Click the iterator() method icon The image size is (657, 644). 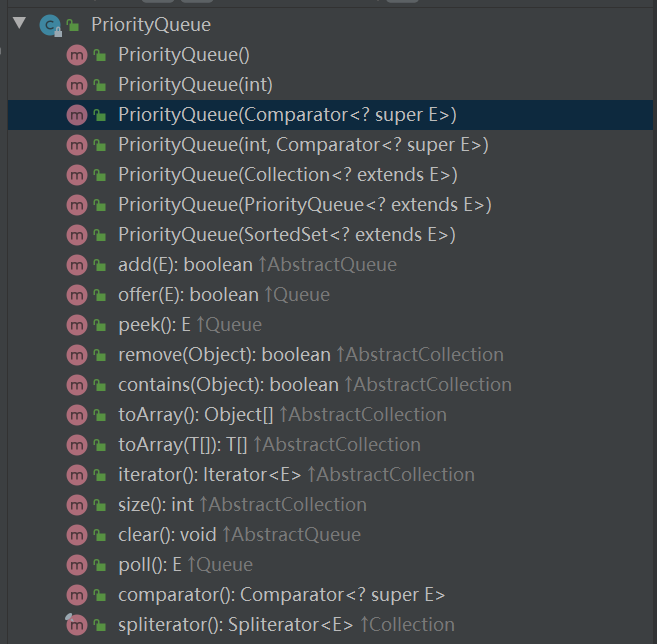point(76,475)
